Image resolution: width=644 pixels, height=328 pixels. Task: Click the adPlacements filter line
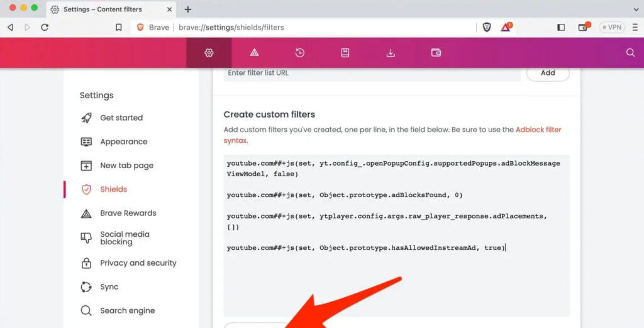(x=387, y=221)
